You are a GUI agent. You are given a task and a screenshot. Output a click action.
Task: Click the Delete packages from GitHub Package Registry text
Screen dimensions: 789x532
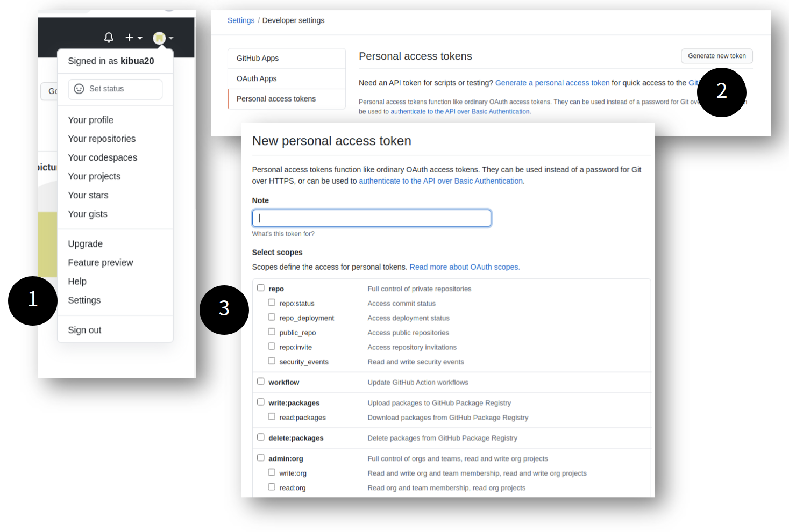443,438
